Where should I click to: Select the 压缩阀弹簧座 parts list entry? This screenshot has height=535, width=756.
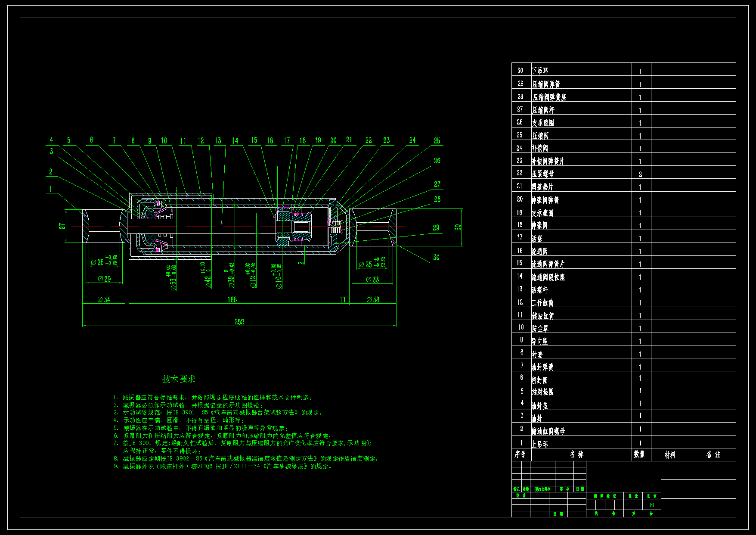coord(549,97)
